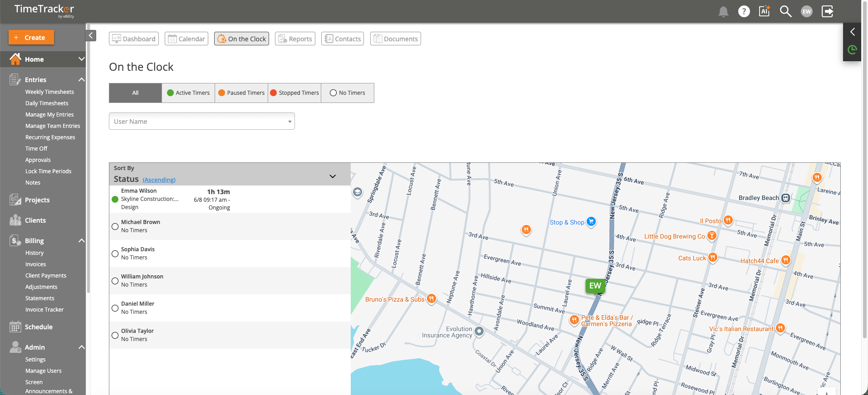Click the Hatch44 Cafe map pin
The width and height of the screenshot is (868, 395).
pos(785,260)
